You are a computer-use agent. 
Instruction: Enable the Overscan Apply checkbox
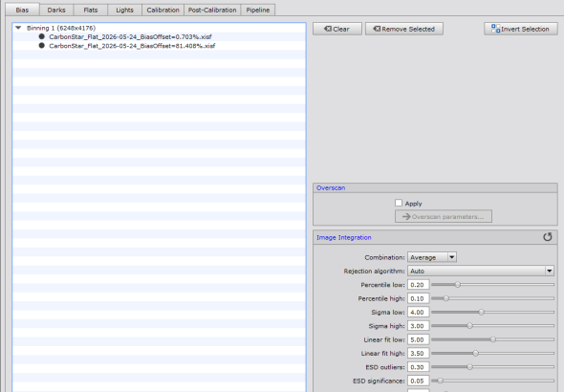click(399, 204)
